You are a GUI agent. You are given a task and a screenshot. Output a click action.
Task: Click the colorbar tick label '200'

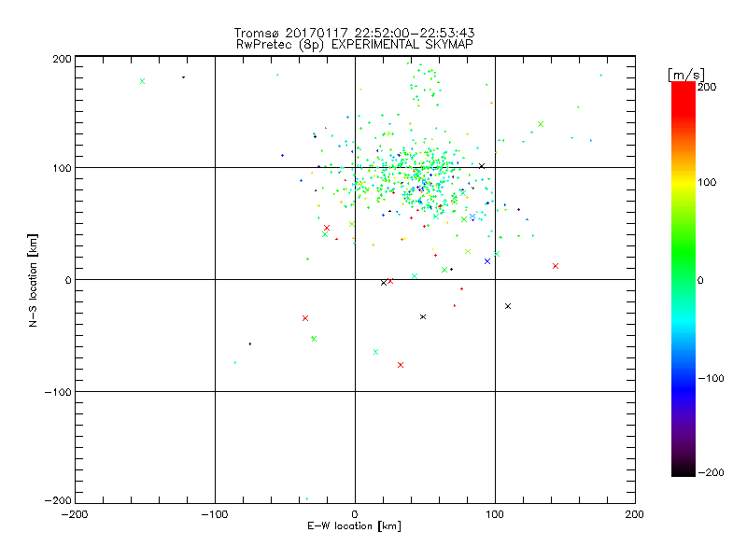coord(707,87)
